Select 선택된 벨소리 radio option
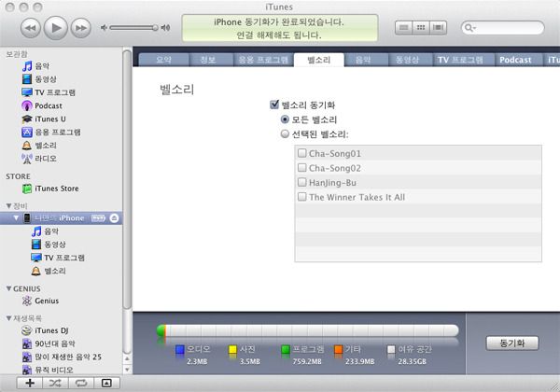 285,134
